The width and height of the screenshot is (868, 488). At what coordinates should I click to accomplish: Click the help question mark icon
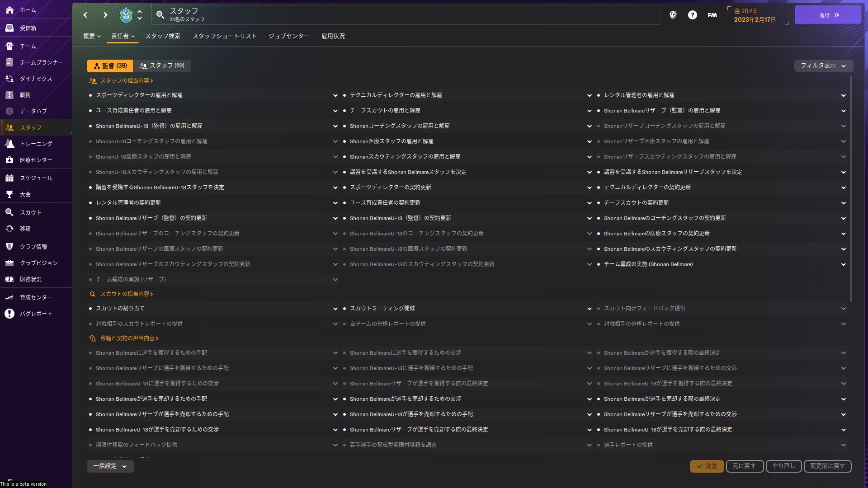[692, 15]
